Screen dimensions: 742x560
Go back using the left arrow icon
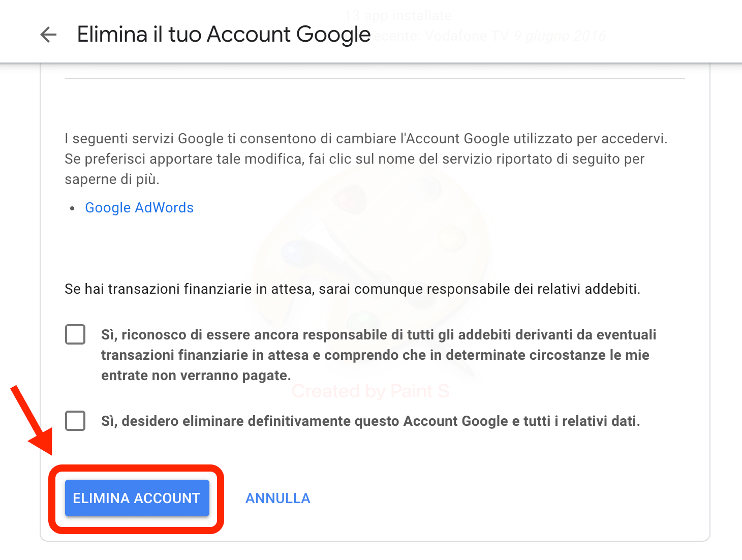[48, 35]
